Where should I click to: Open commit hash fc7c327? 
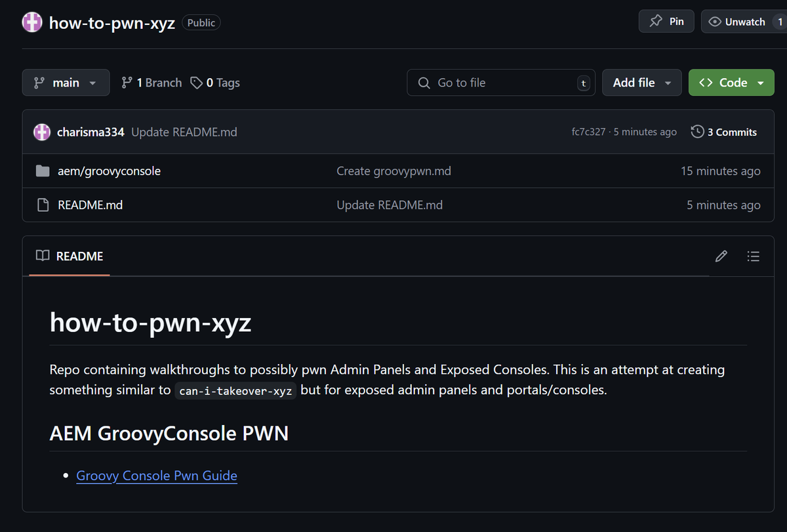tap(588, 132)
